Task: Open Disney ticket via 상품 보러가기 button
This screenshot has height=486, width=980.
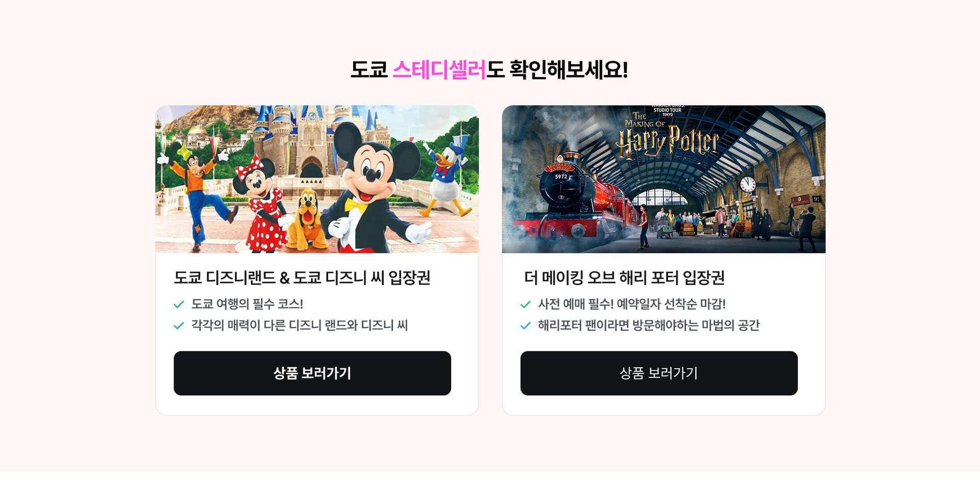Action: point(312,373)
